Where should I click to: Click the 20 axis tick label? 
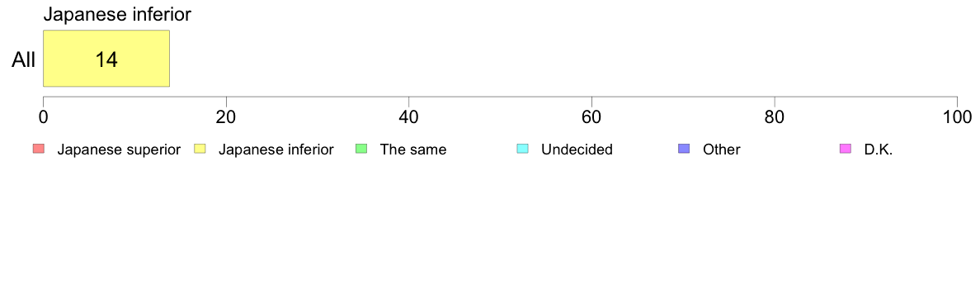(x=226, y=117)
